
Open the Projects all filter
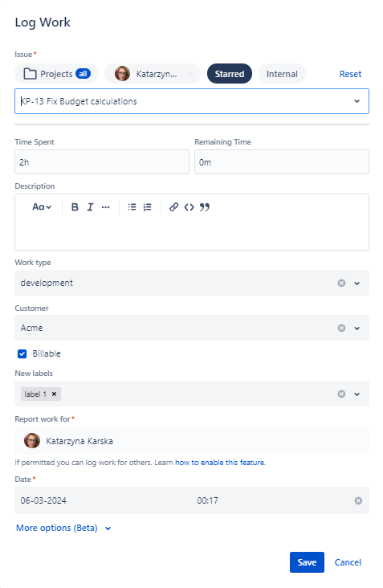[x=56, y=74]
